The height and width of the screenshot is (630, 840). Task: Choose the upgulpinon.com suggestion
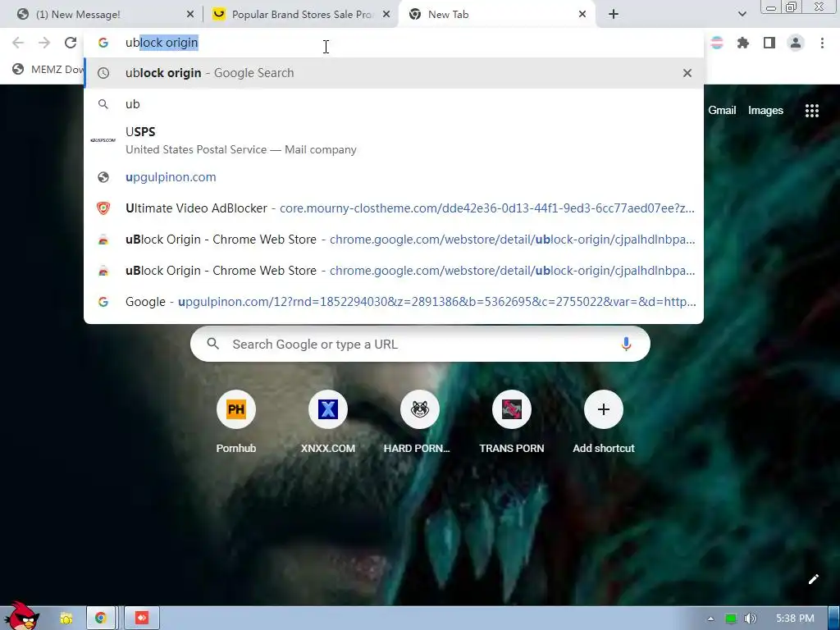pos(394,177)
